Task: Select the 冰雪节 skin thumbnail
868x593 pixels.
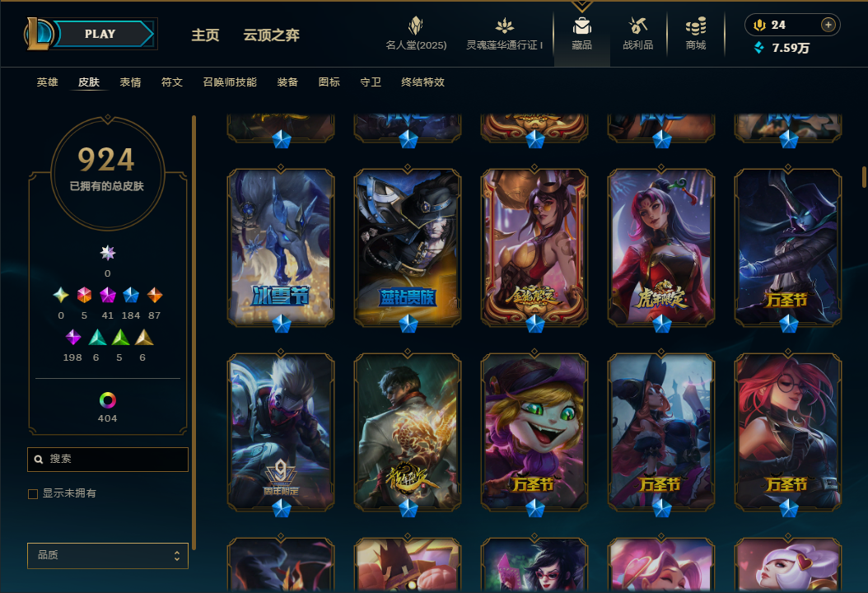Action: pyautogui.click(x=281, y=248)
